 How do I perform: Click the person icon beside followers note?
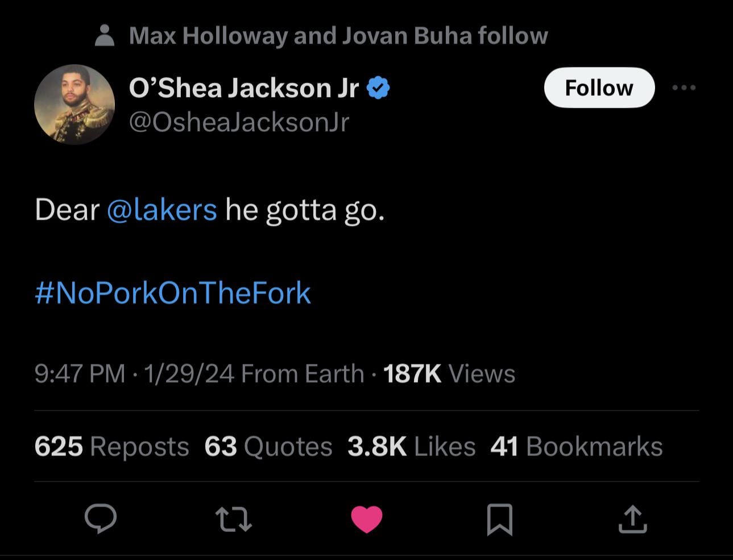pos(103,35)
